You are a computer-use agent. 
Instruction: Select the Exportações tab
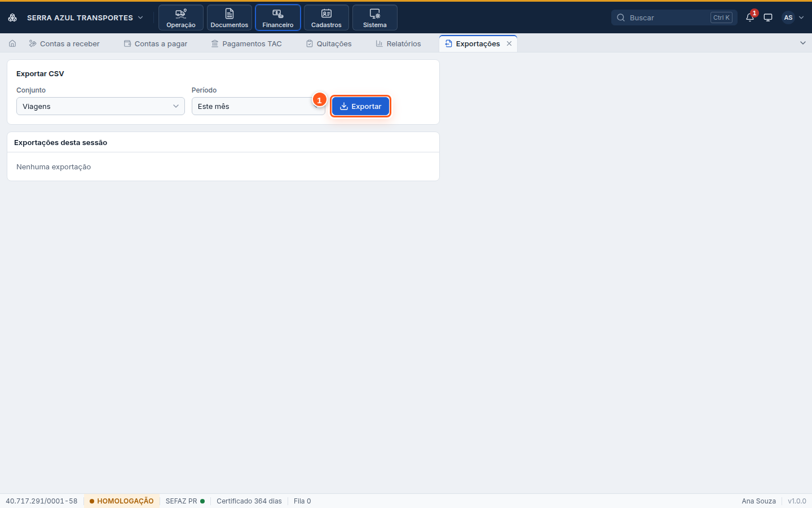[x=478, y=43]
